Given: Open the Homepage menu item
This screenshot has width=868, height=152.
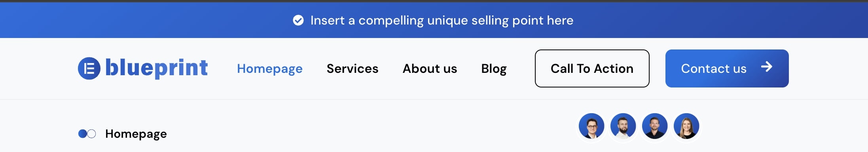Looking at the screenshot, I should pyautogui.click(x=270, y=68).
